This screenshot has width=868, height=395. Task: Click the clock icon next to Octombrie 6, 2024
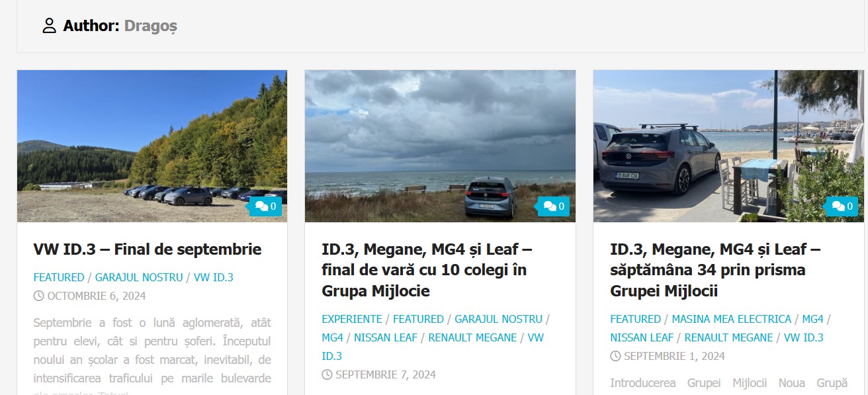coord(38,296)
